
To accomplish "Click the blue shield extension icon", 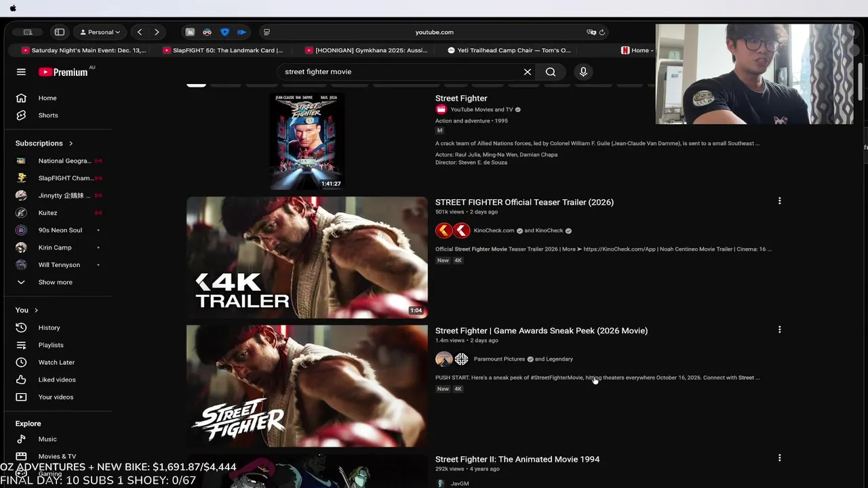I will pos(225,32).
